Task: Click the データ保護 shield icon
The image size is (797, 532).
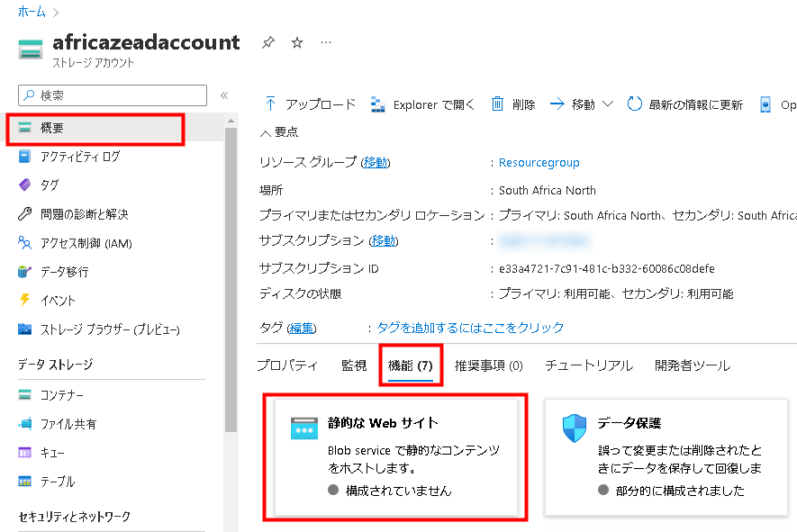Action: click(575, 428)
